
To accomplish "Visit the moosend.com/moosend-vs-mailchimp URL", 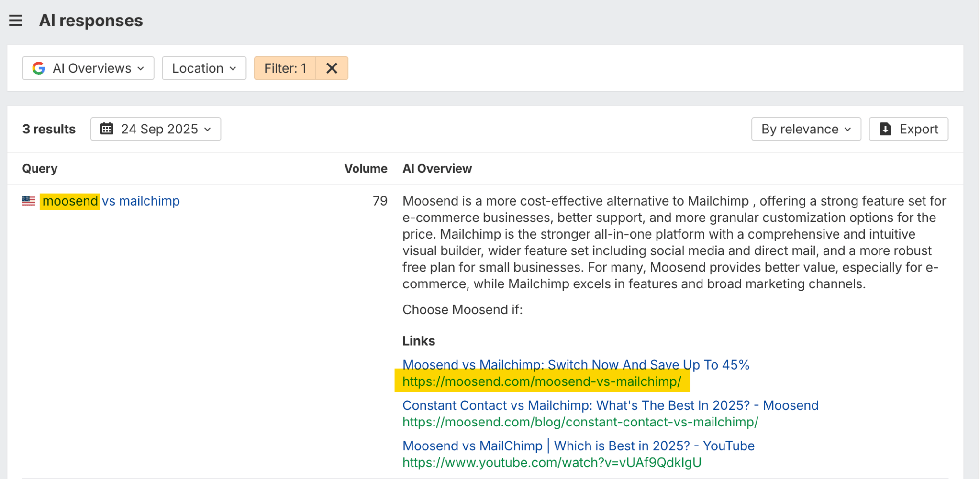I will 542,381.
